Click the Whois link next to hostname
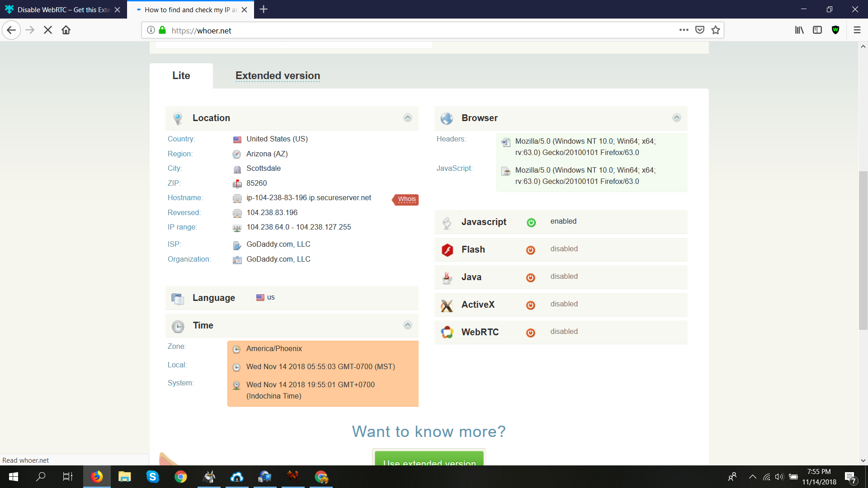868x488 pixels. (406, 199)
